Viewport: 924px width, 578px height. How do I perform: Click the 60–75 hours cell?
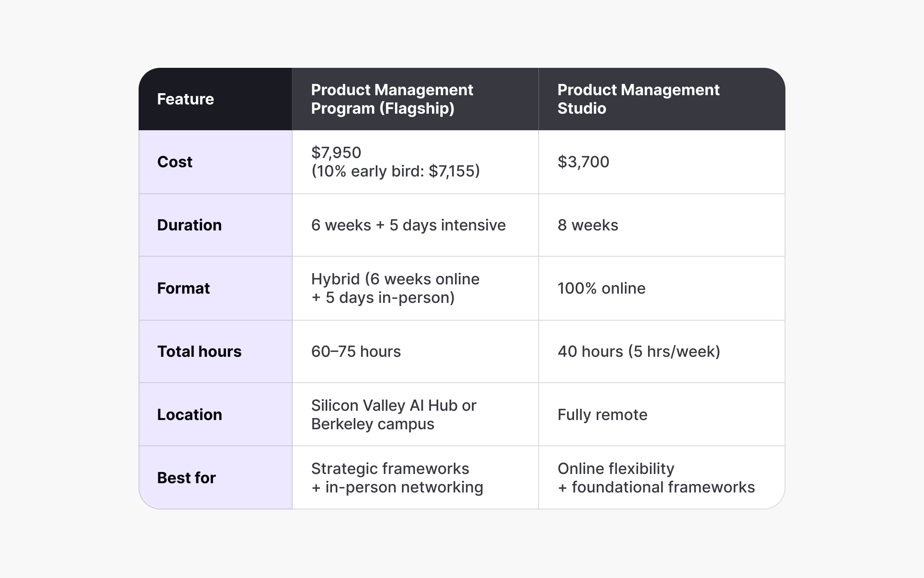point(356,351)
